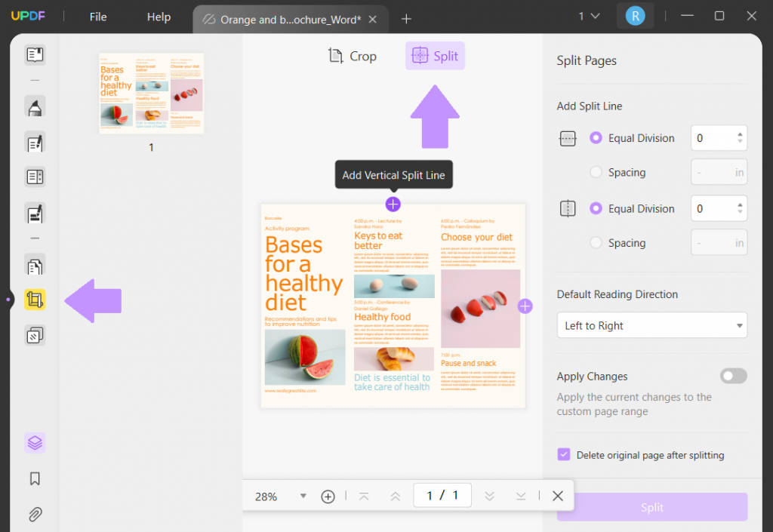Select the Crop Pages tool in sidebar

point(34,300)
